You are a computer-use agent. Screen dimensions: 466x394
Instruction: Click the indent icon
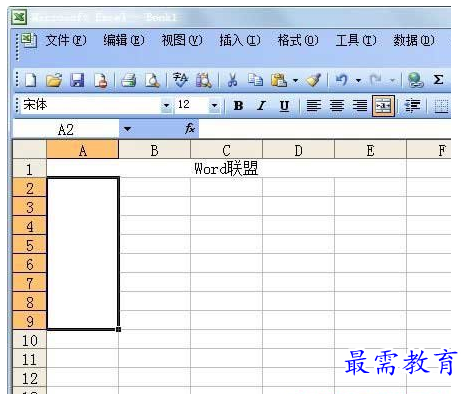(412, 106)
